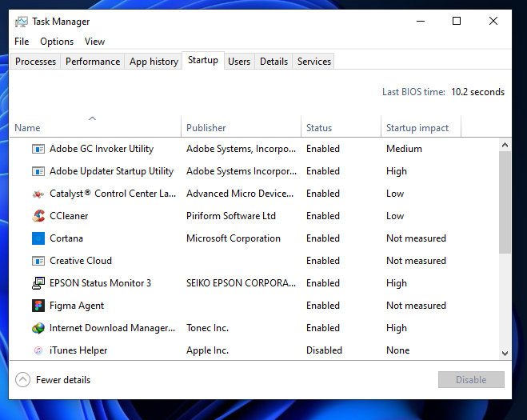Open the Options menu
Viewport: 527px width, 420px height.
click(x=57, y=42)
